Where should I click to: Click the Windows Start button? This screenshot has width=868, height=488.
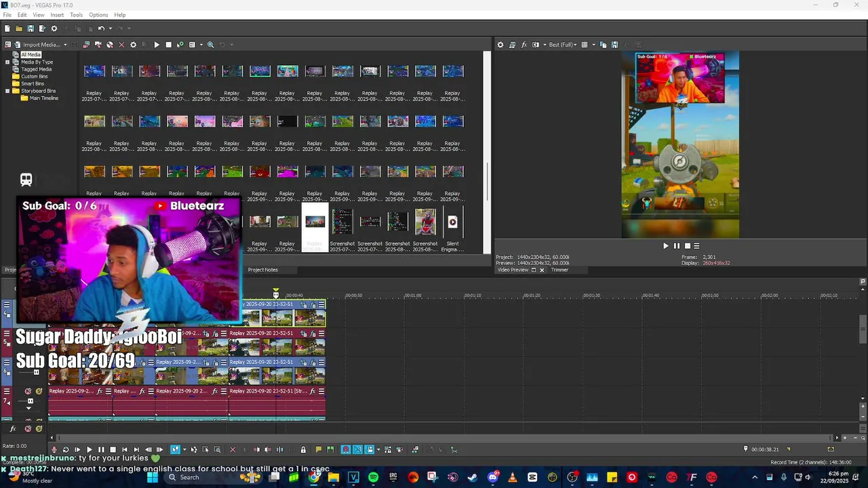pyautogui.click(x=153, y=477)
